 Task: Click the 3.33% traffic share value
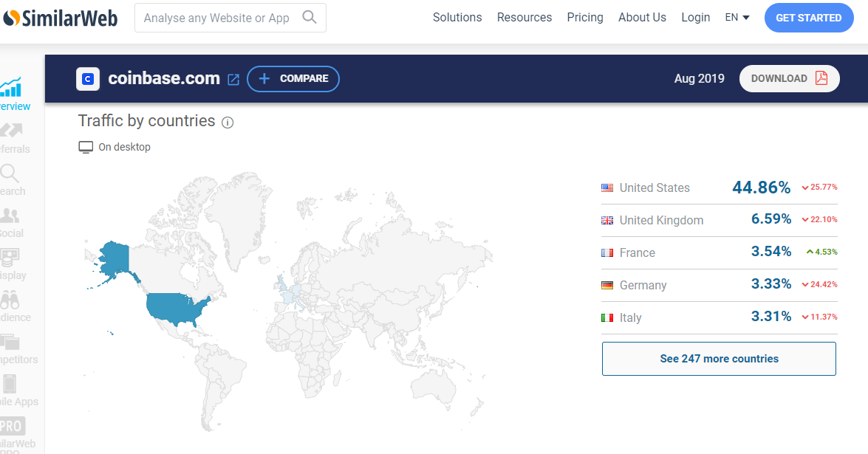pyautogui.click(x=771, y=283)
